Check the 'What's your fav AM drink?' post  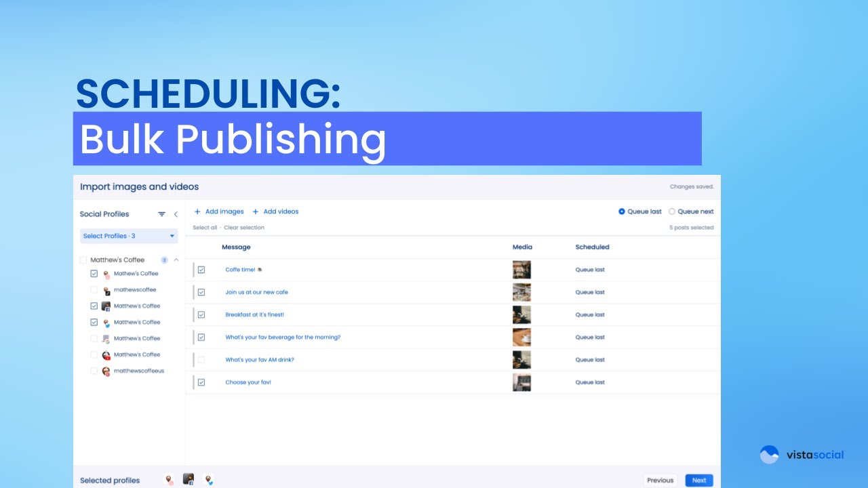click(201, 359)
